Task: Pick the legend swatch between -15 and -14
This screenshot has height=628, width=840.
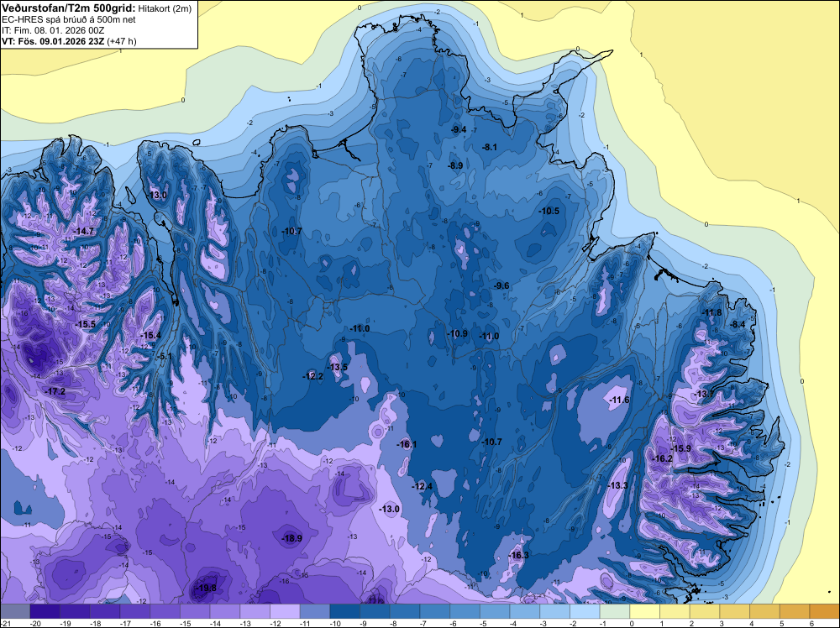Action: point(195,611)
